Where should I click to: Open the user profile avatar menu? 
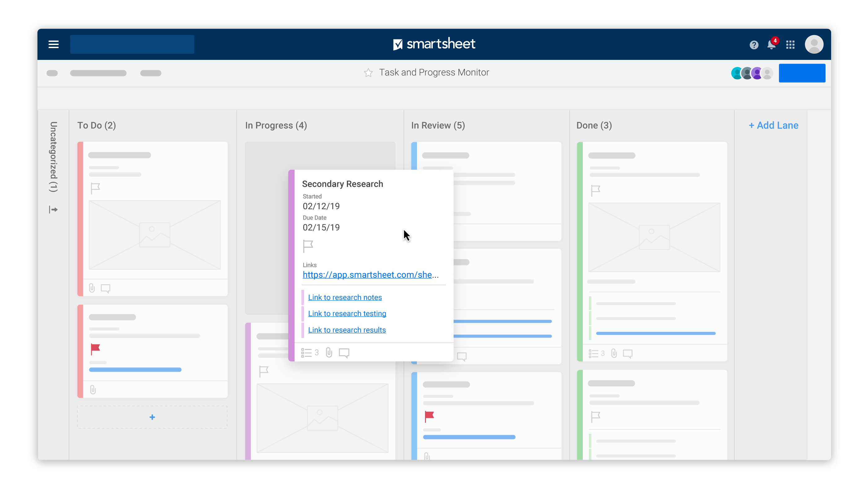(x=814, y=44)
